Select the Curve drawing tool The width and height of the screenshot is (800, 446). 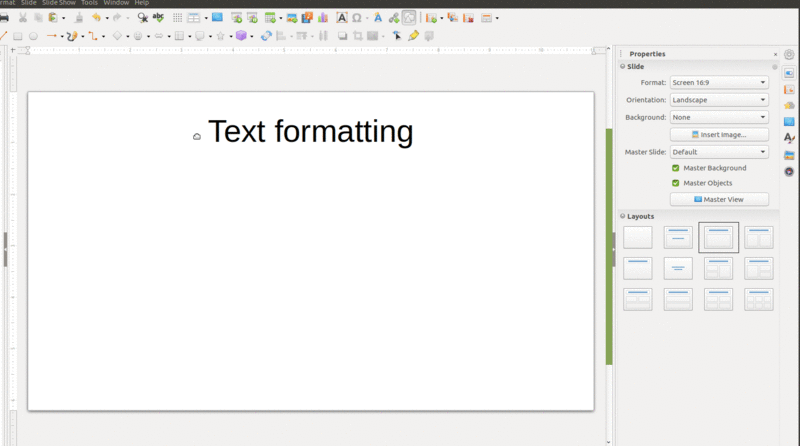tap(72, 36)
